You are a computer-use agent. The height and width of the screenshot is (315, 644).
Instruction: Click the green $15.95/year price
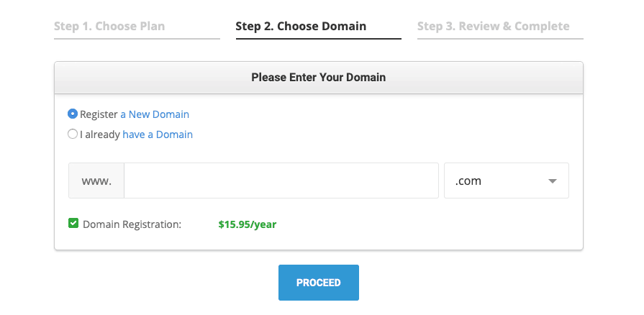[x=248, y=224]
